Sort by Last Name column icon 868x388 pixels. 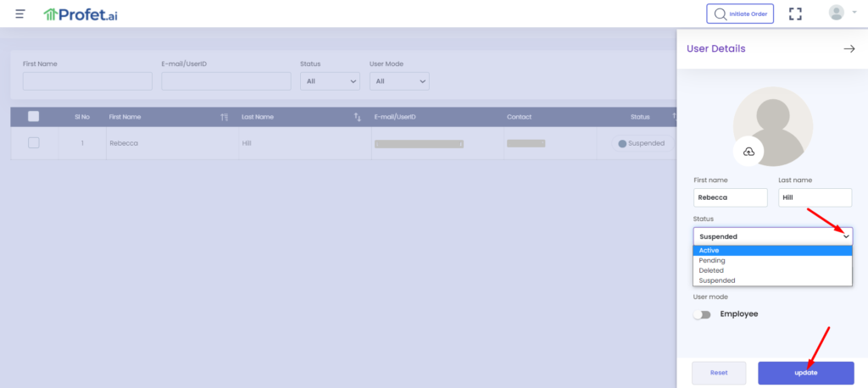pos(357,117)
